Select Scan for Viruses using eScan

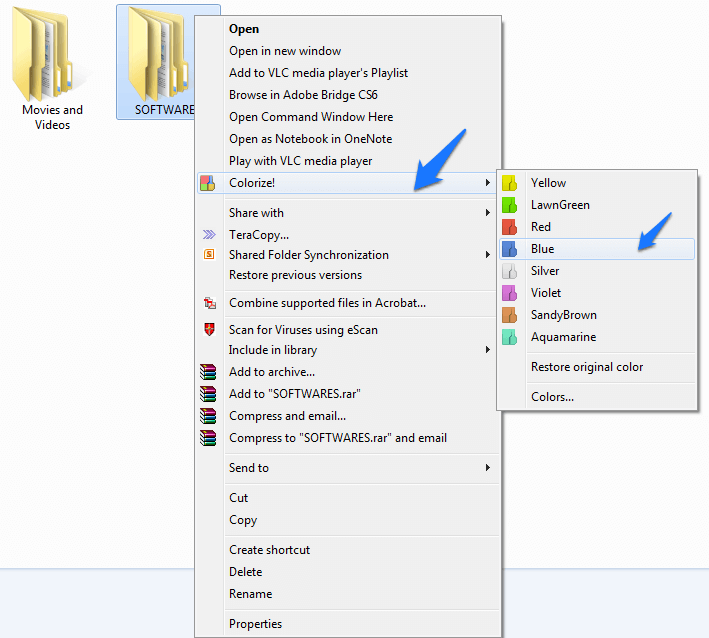(348, 330)
